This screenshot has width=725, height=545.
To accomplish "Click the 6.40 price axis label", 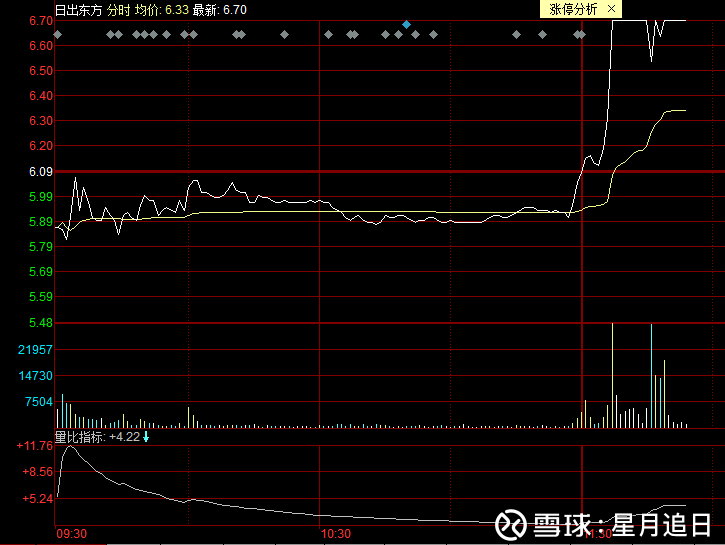I will coord(41,96).
